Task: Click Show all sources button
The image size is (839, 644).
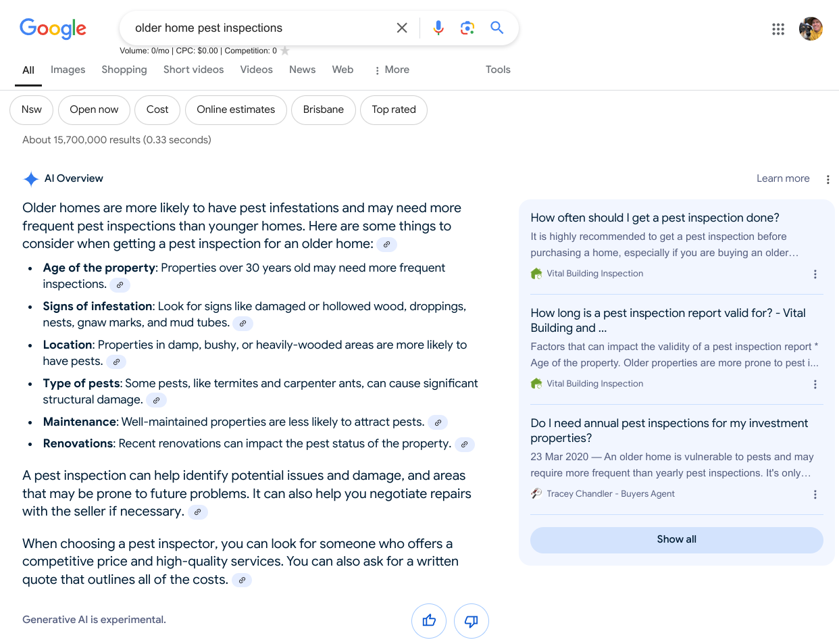Action: click(x=676, y=540)
